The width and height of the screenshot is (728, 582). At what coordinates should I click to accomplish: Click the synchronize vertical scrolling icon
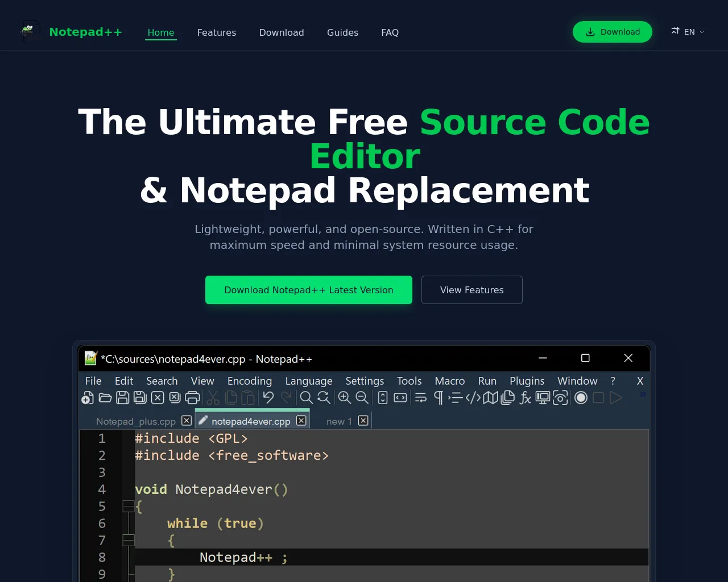[x=383, y=398]
